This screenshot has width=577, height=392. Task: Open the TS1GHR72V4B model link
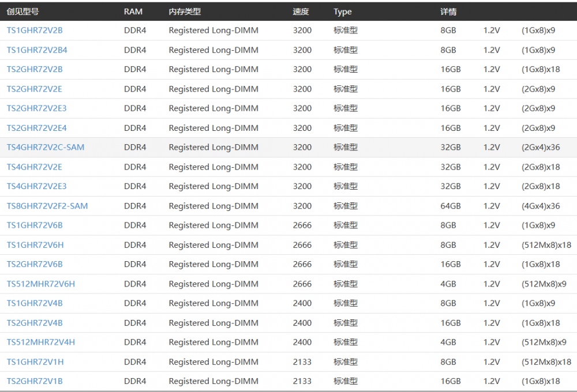tap(35, 303)
